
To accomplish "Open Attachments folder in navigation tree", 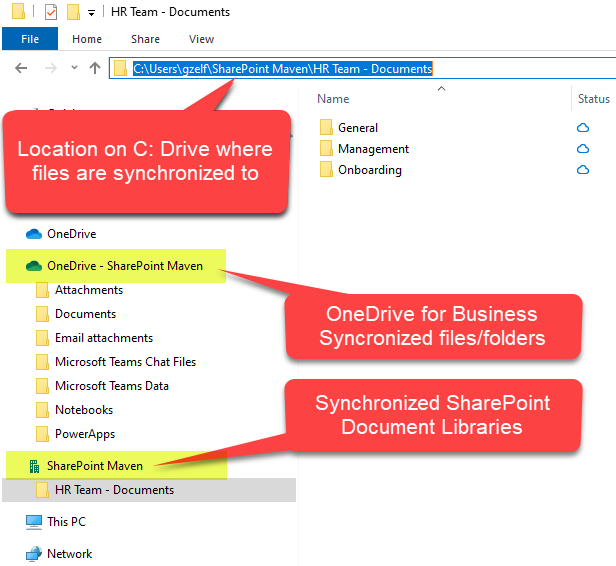I will (x=89, y=290).
